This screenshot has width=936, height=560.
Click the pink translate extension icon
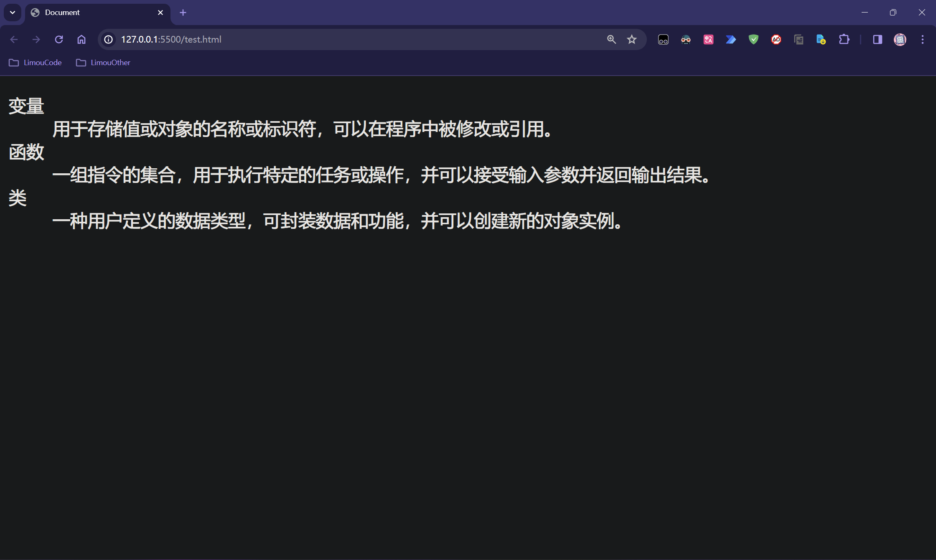708,40
